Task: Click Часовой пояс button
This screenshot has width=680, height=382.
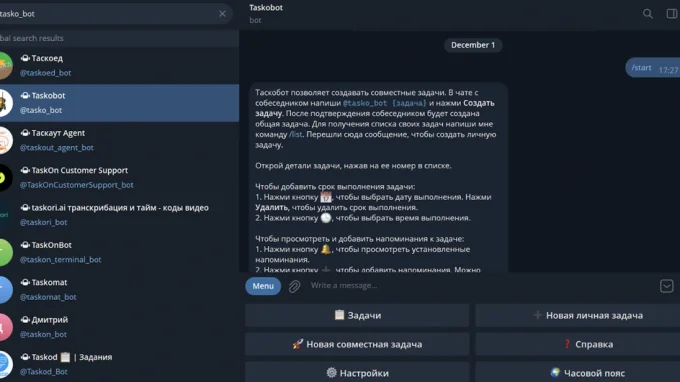Action: coord(578,372)
